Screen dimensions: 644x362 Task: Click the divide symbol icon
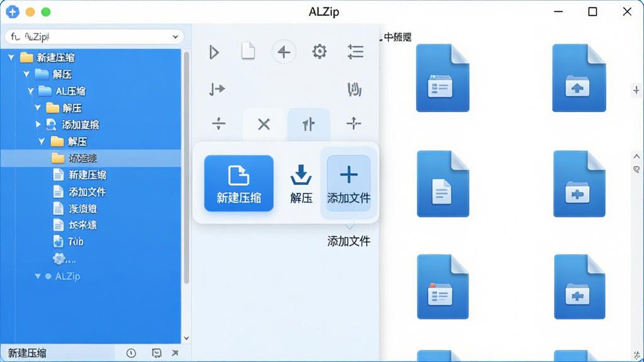coord(218,123)
